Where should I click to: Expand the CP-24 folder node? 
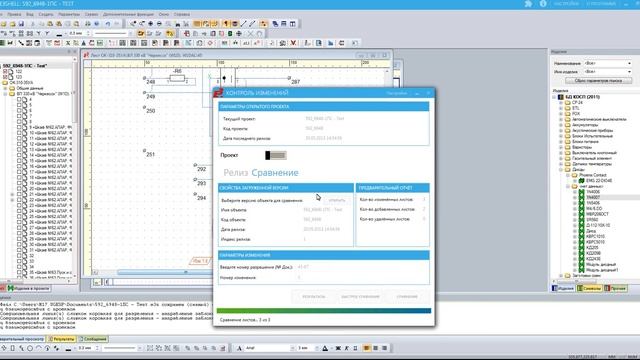(561, 103)
